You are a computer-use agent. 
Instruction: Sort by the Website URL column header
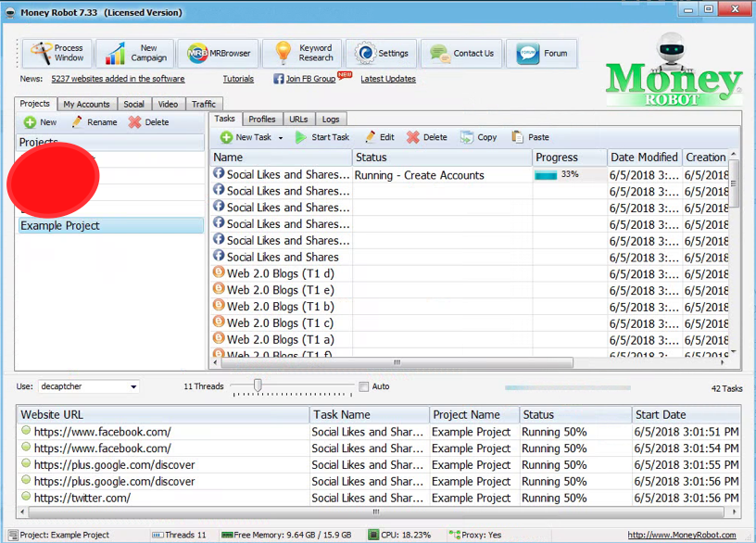click(x=163, y=415)
